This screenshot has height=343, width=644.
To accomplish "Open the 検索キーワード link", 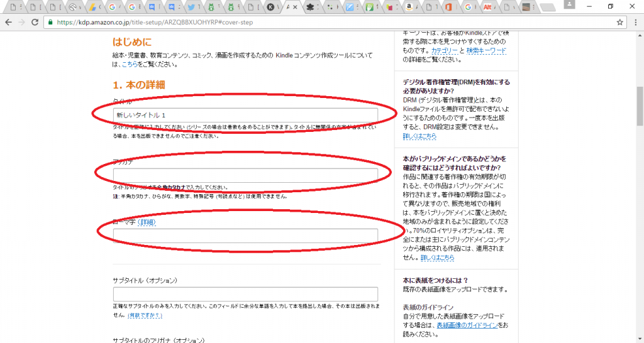I will click(486, 50).
